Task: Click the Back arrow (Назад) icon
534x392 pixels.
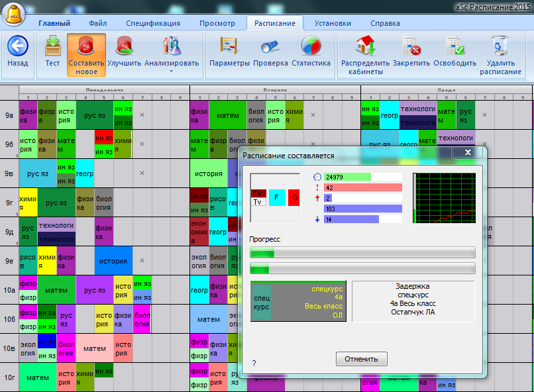Action: coord(18,46)
